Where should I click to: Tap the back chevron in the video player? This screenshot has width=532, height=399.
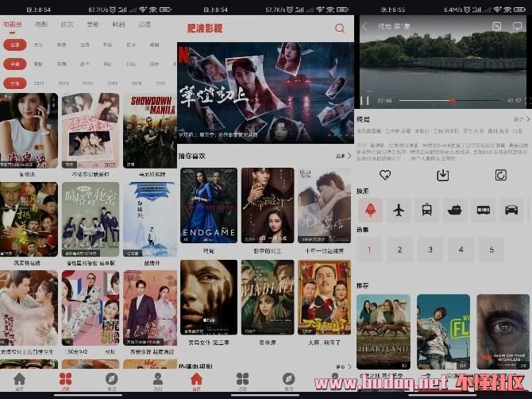(x=365, y=26)
